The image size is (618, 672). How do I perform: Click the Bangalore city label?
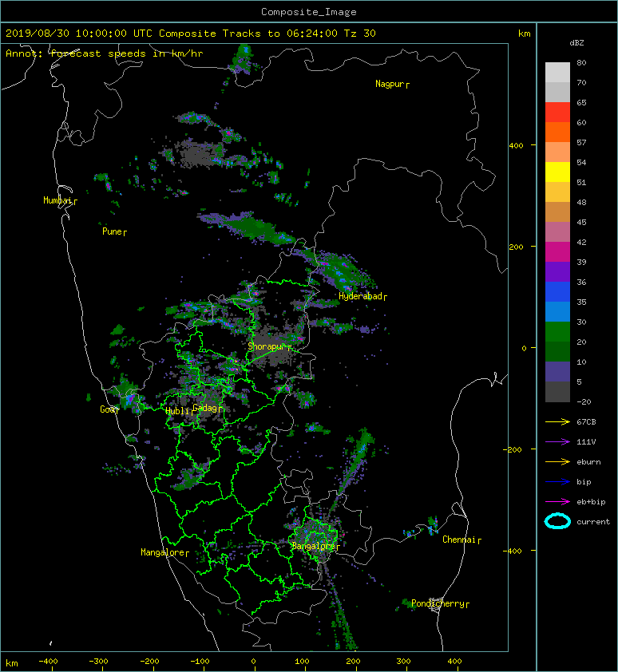tap(315, 547)
